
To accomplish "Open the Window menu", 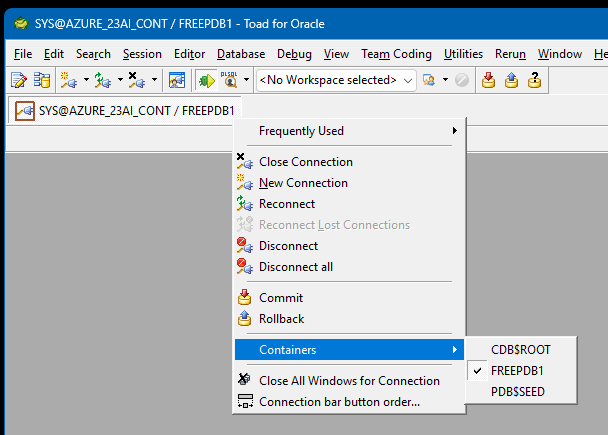I will pyautogui.click(x=560, y=54).
